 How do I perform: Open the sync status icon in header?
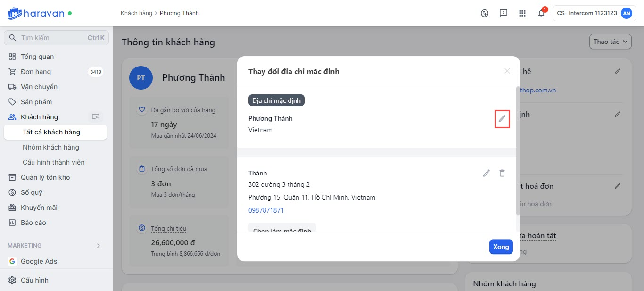(485, 13)
